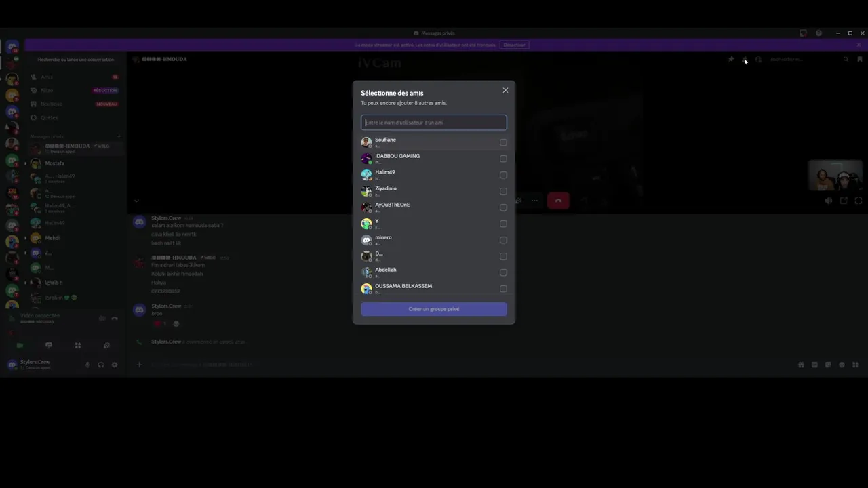Open Quêtes in the sidebar
This screenshot has height=488, width=868.
(x=75, y=118)
